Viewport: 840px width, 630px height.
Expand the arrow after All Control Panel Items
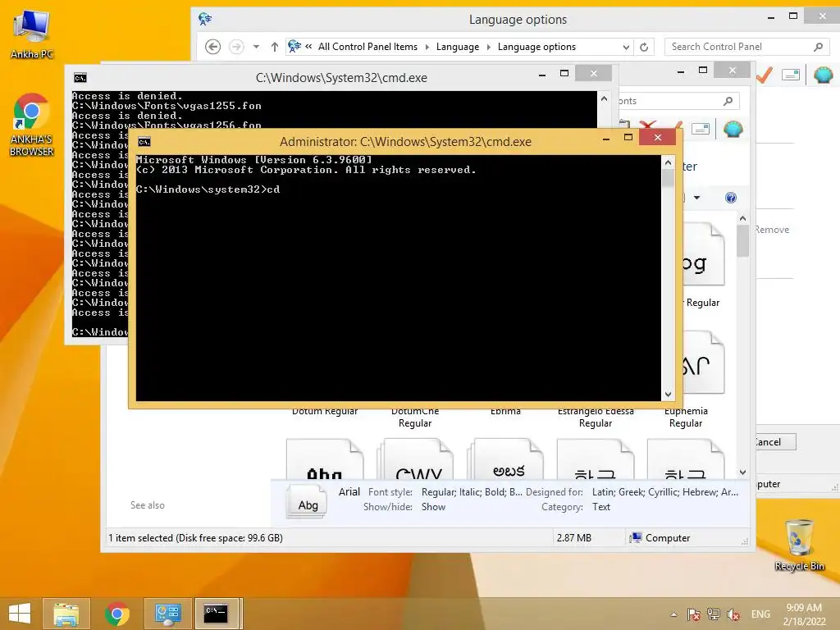point(427,47)
